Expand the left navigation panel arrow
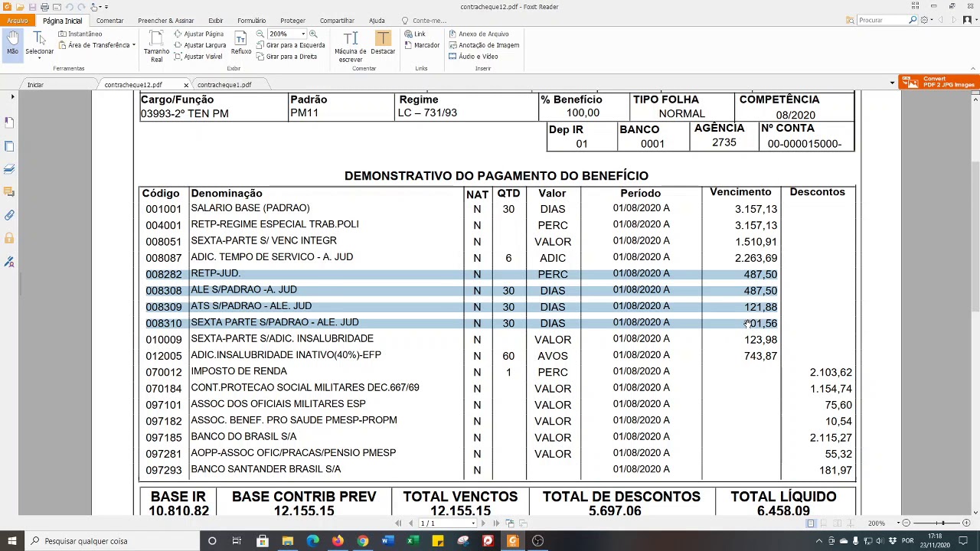980x551 pixels. (x=12, y=96)
